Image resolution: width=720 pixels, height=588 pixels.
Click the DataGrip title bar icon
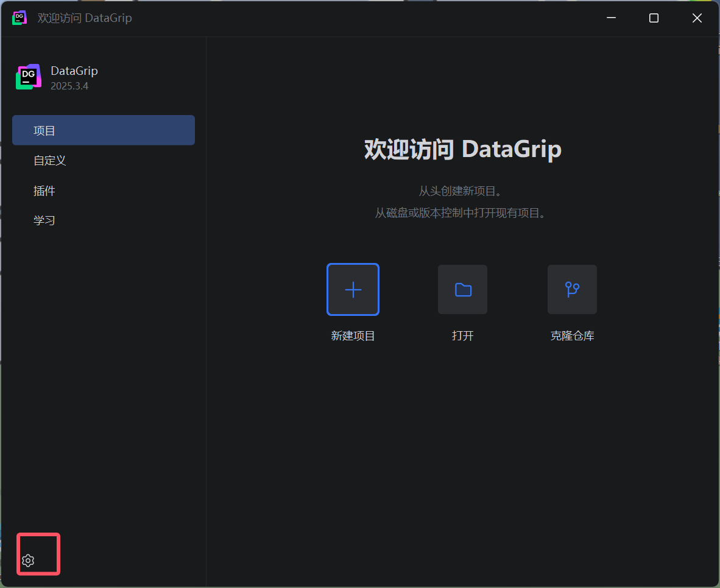(19, 18)
